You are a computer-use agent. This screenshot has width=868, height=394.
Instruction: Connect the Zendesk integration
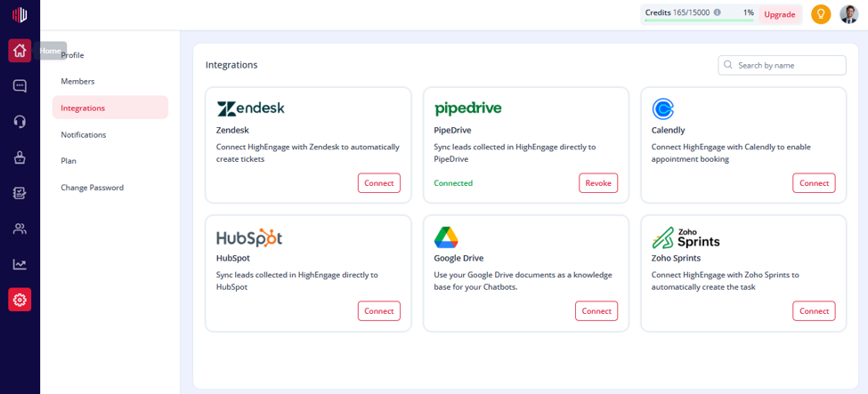tap(379, 183)
